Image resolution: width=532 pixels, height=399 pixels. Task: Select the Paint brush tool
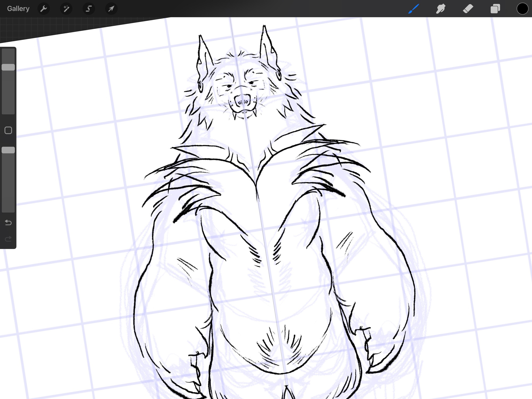click(x=414, y=9)
